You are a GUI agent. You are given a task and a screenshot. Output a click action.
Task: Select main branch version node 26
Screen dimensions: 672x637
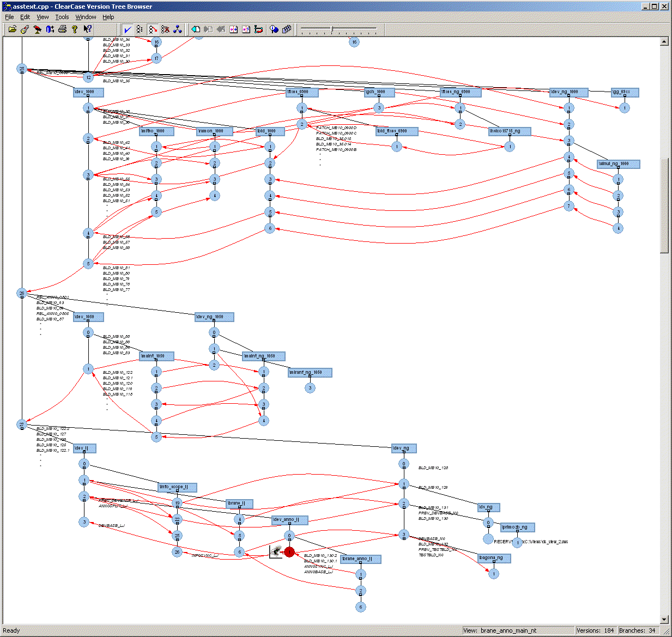coord(22,293)
